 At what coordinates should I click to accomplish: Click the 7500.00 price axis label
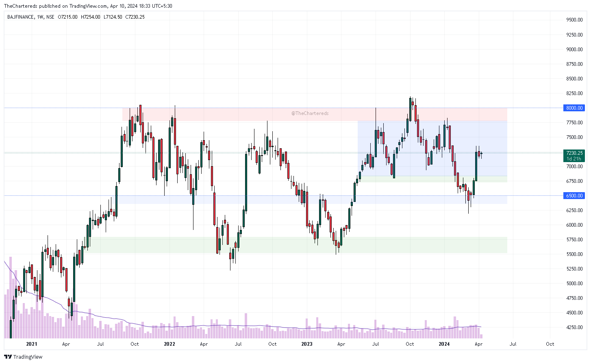pos(574,137)
